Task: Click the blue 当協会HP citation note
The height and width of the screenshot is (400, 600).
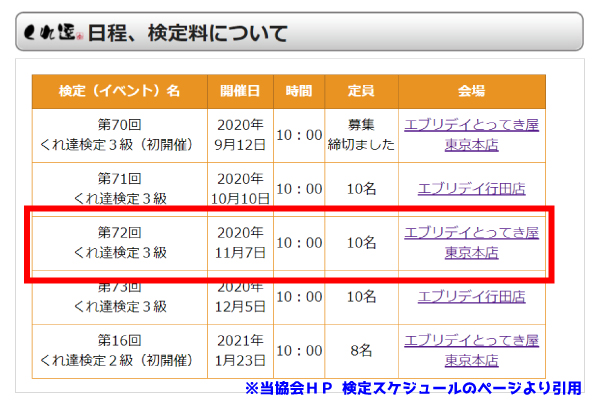Action: (413, 388)
